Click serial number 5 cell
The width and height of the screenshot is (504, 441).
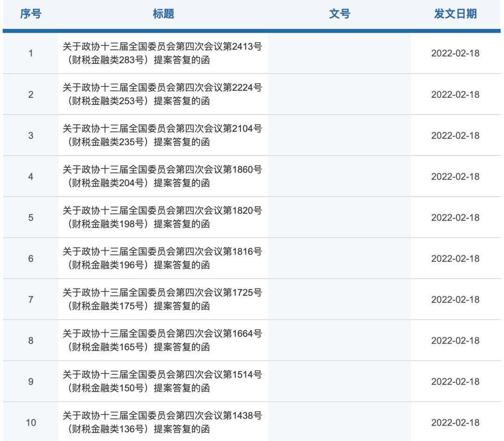tap(31, 217)
